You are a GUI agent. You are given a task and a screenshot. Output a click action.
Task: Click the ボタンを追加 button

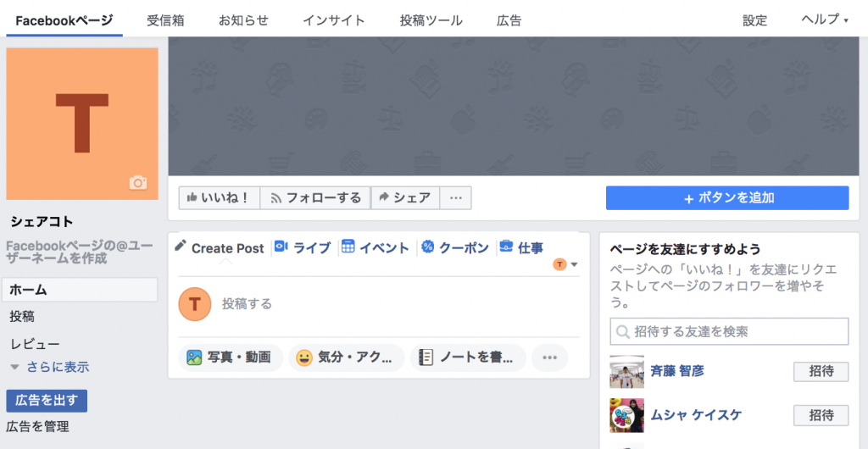tap(727, 198)
